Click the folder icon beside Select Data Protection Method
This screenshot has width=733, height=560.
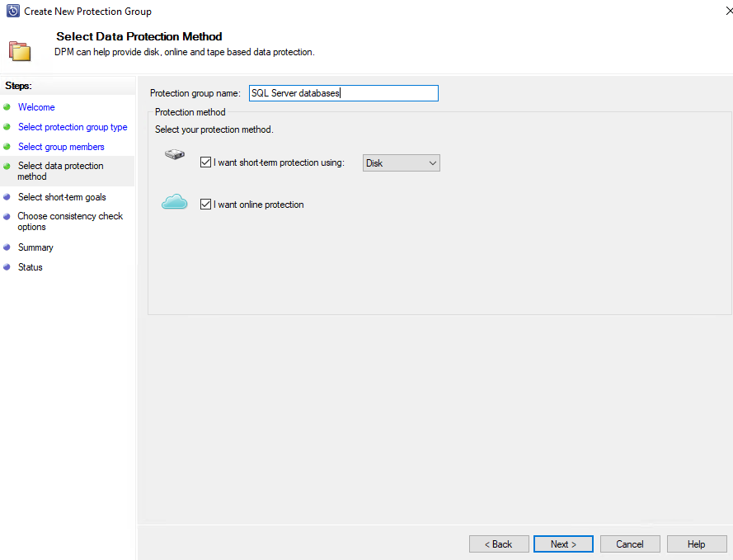pos(20,51)
